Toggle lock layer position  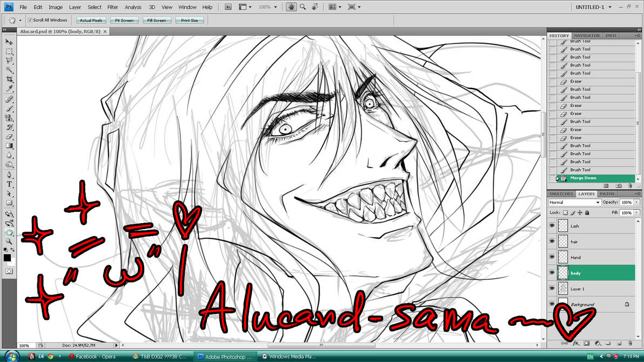(580, 213)
